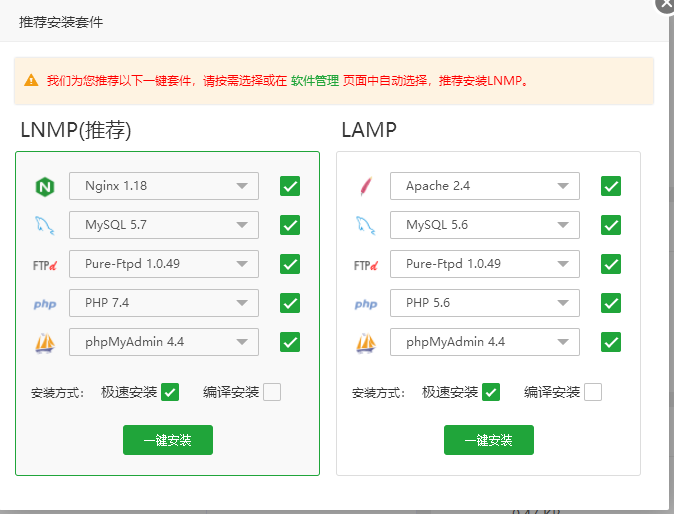This screenshot has height=514, width=674.
Task: Uncheck Pure-Ftpd checkbox in LAMP
Action: click(x=611, y=264)
